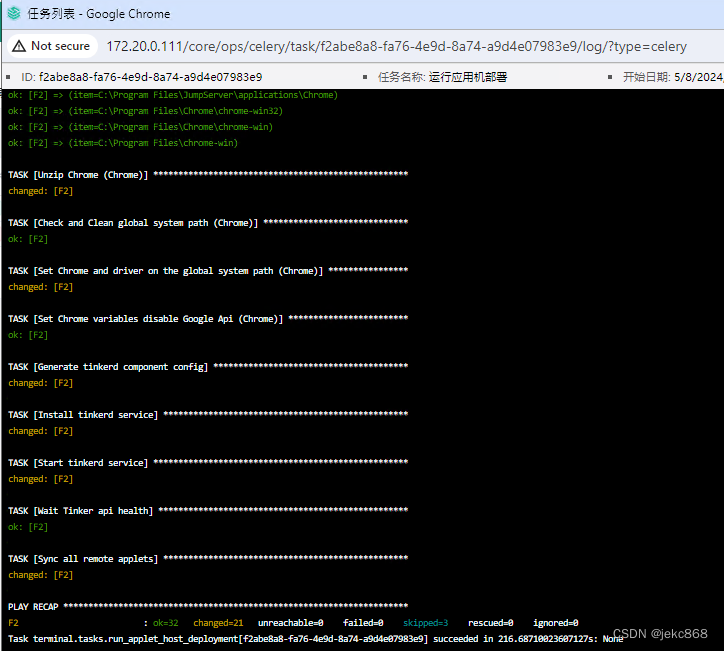This screenshot has height=651, width=724.
Task: Click the failed=0 recap value
Action: [x=363, y=623]
